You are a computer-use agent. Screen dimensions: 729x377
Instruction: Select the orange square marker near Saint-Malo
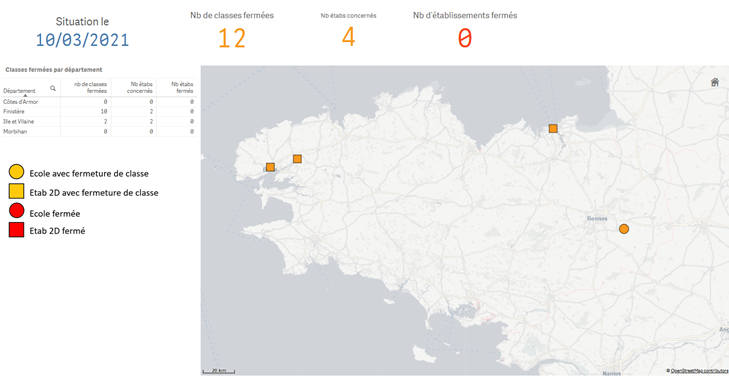[x=553, y=128]
